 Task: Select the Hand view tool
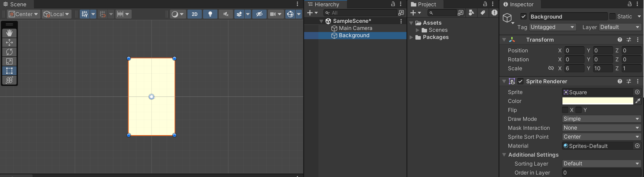(x=9, y=33)
